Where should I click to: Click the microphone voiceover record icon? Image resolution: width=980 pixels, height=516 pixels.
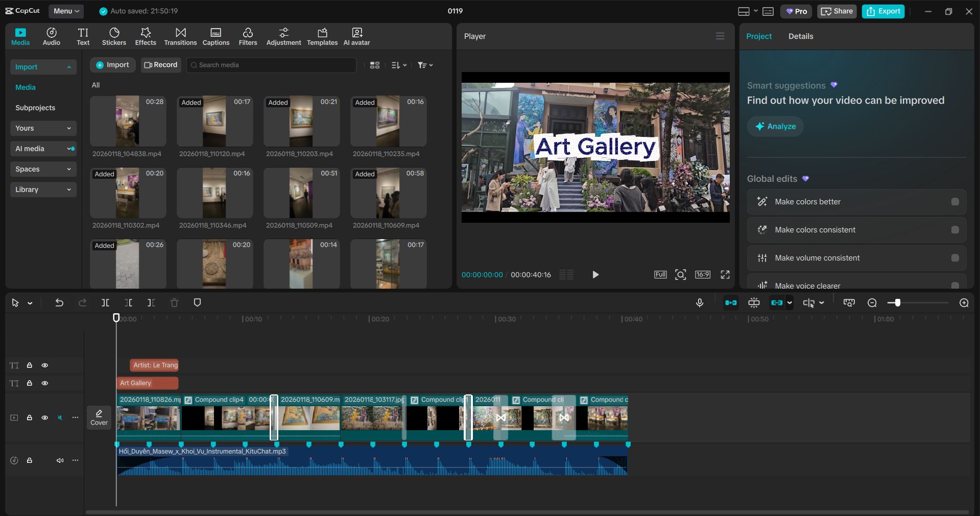tap(700, 303)
